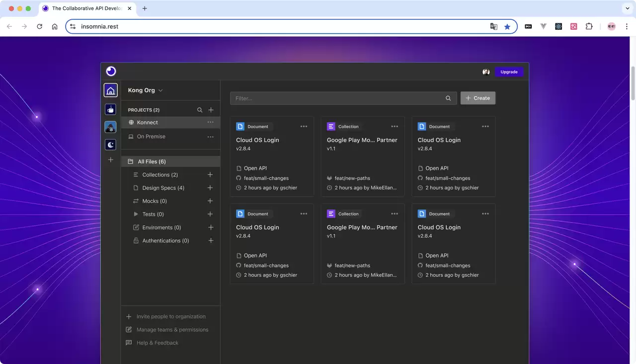Select the crescent moon organization icon
The height and width of the screenshot is (364, 636).
110,145
